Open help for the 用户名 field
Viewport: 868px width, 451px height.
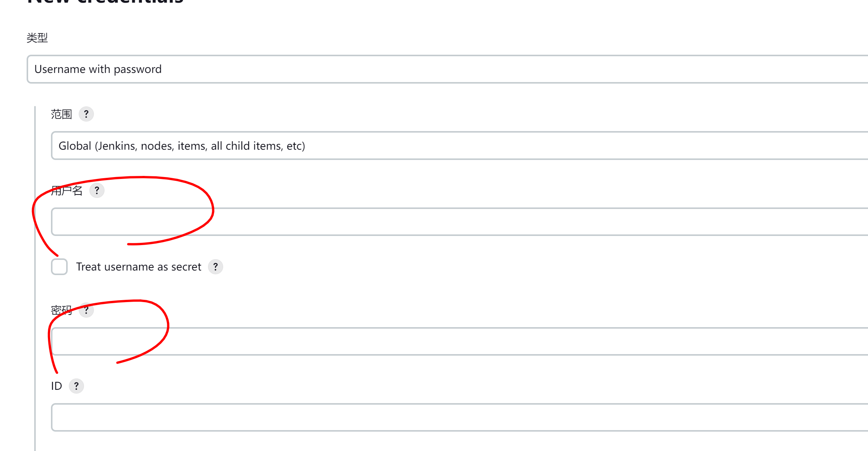pyautogui.click(x=97, y=190)
